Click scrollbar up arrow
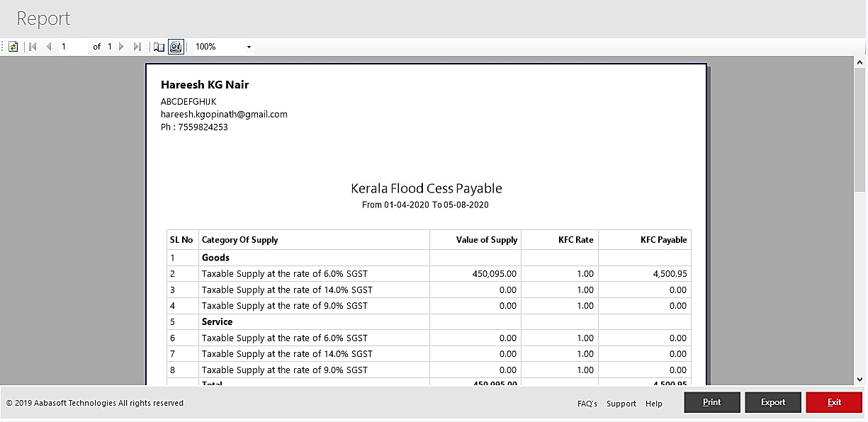The image size is (868, 422). pyautogui.click(x=860, y=63)
